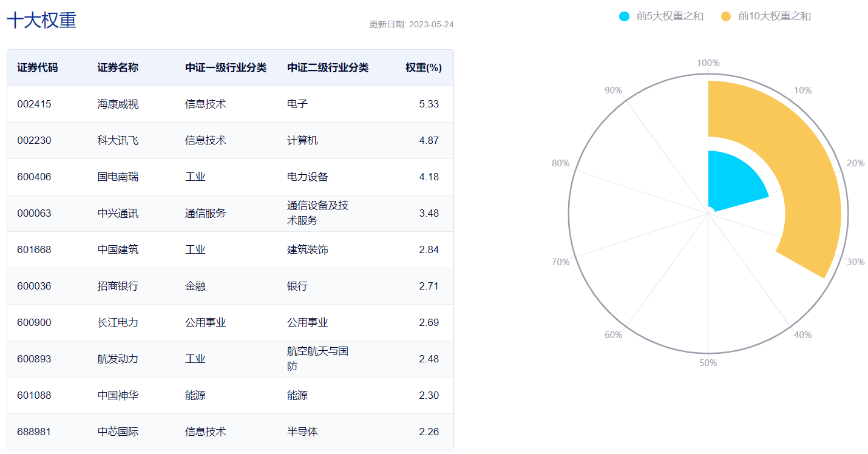Click the 航空航天与国防 industry cell

[317, 359]
